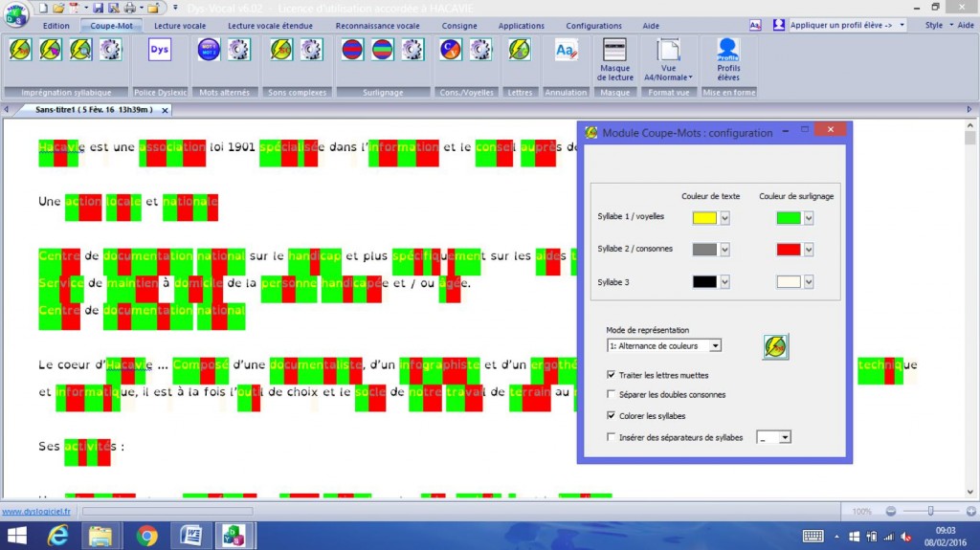Screen dimensions: 980x550
Task: Click the Dys Police Dyslexic icon
Action: tap(160, 50)
